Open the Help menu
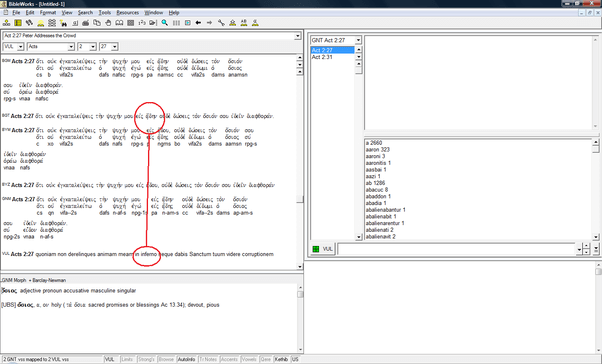 (174, 13)
